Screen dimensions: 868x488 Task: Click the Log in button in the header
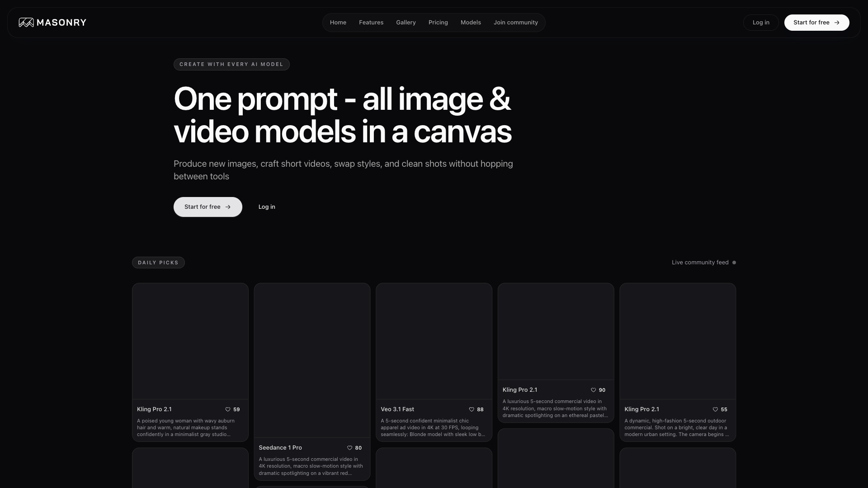761,23
